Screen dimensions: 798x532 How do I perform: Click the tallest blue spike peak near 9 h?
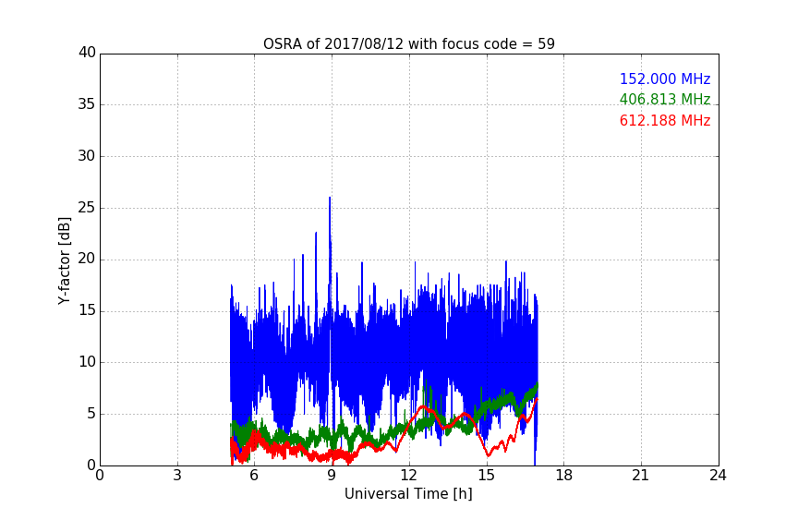point(330,198)
